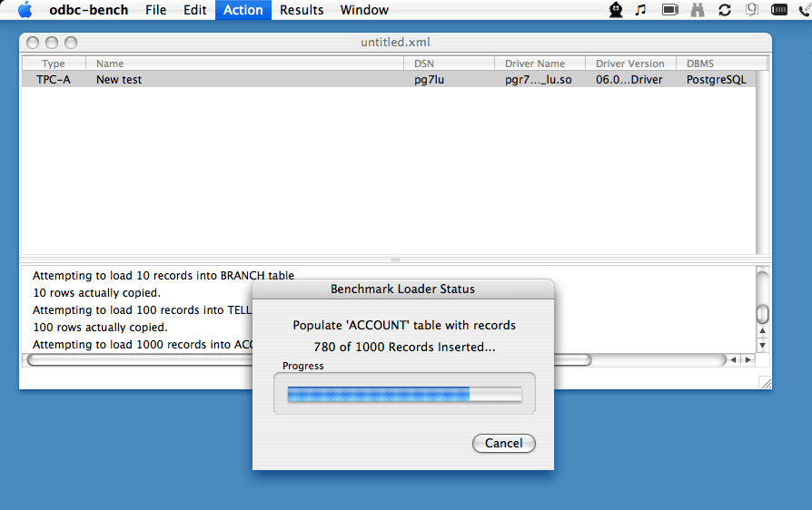Click the number 9 menu bar icon

coord(751,10)
